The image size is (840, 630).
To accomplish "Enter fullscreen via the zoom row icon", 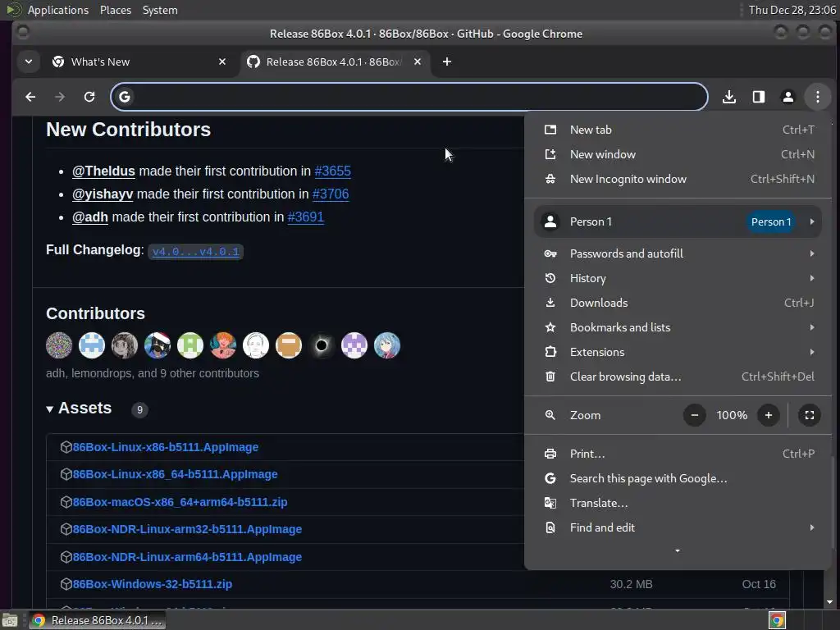I will point(810,415).
